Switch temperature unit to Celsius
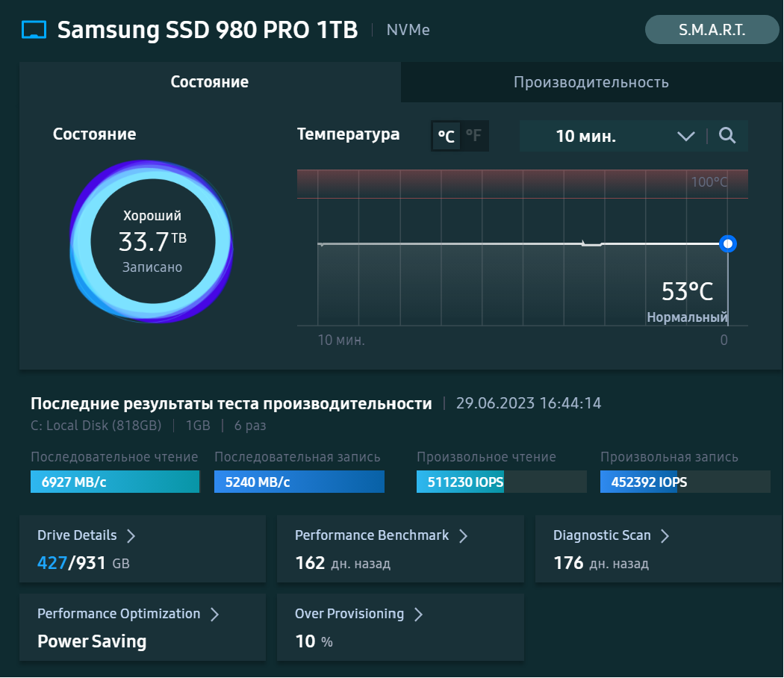Screen dimensions: 784x678 click(447, 136)
